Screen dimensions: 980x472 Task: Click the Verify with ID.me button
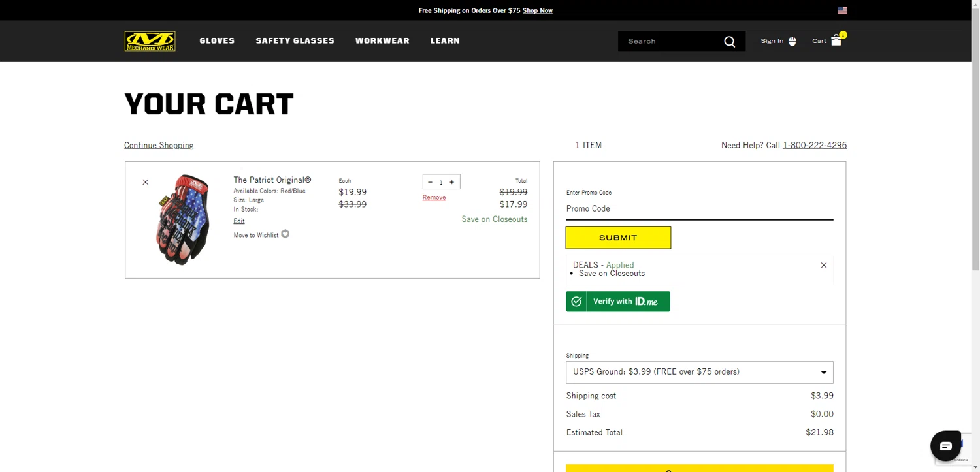[x=618, y=301]
